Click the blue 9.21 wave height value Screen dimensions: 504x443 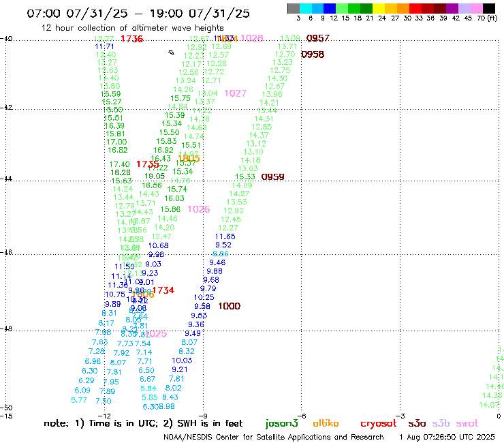click(x=180, y=369)
